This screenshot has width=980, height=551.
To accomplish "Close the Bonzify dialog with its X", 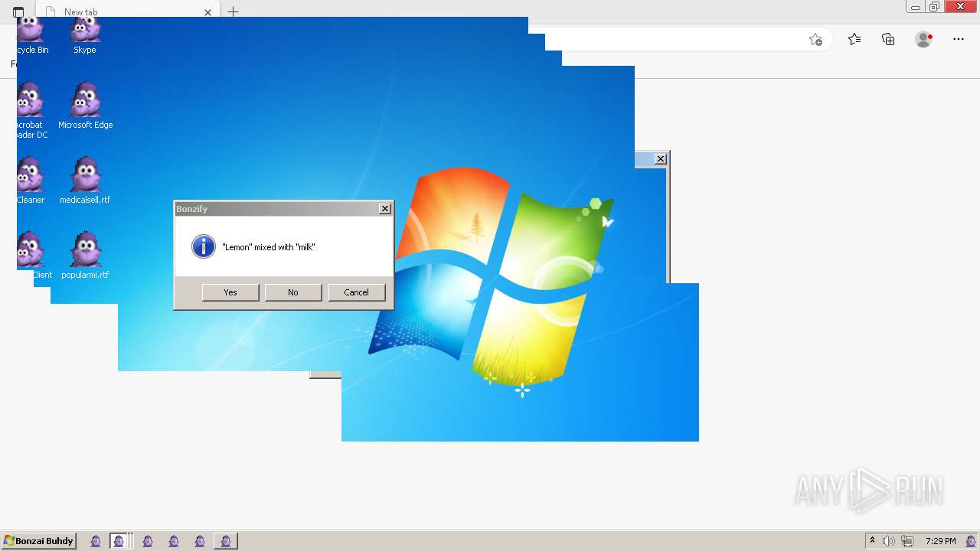I will click(x=385, y=209).
